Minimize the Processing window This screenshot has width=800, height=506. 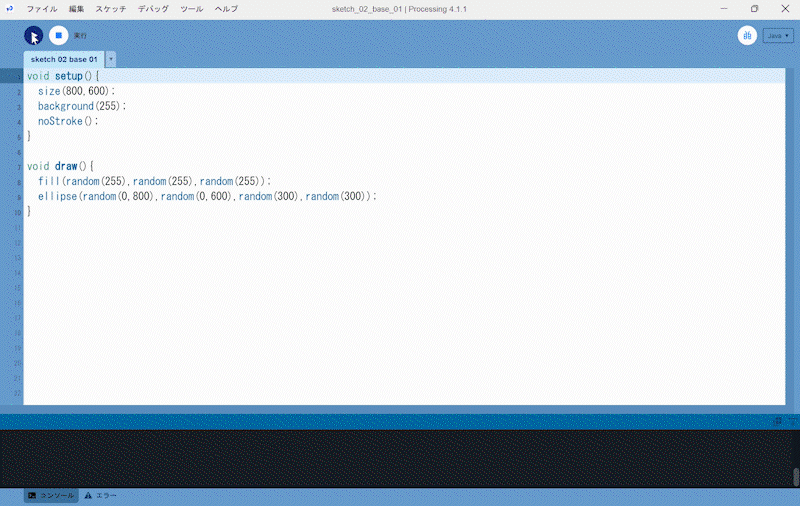[724, 9]
